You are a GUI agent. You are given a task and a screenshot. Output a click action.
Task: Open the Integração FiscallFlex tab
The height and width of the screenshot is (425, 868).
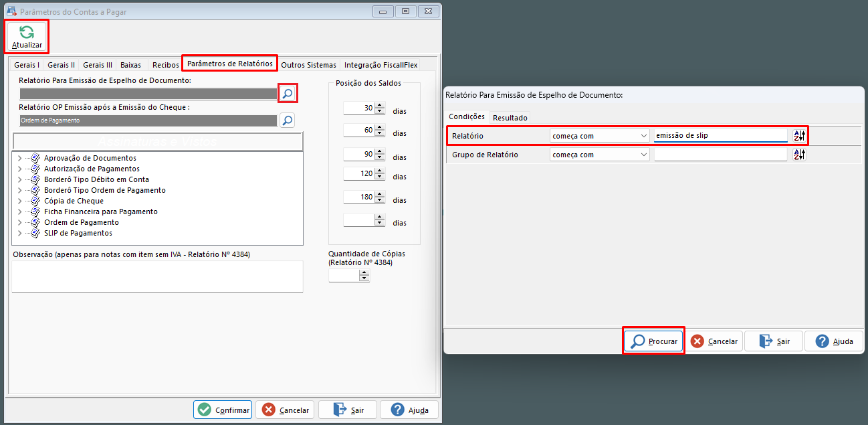click(381, 65)
